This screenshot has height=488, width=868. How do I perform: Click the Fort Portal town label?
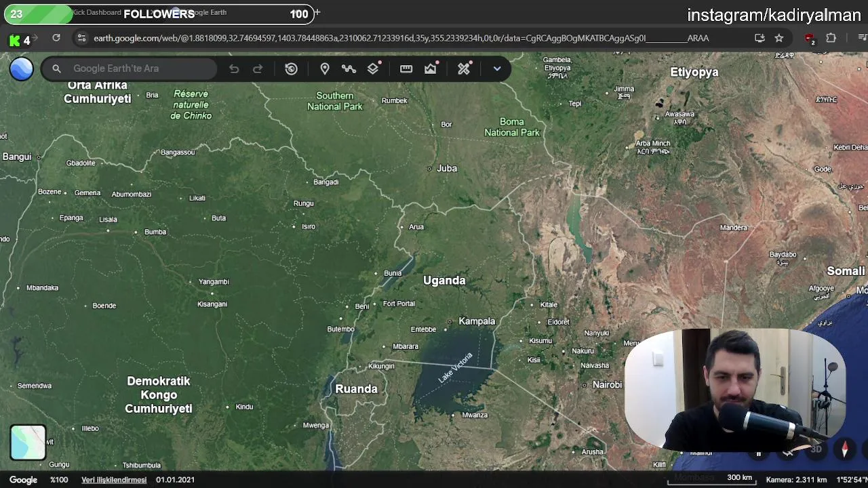(399, 304)
